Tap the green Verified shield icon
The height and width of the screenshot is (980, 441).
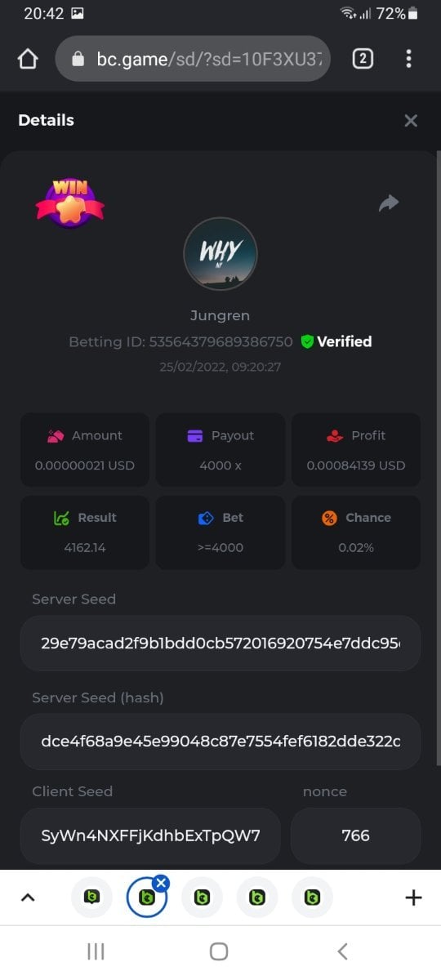point(307,341)
